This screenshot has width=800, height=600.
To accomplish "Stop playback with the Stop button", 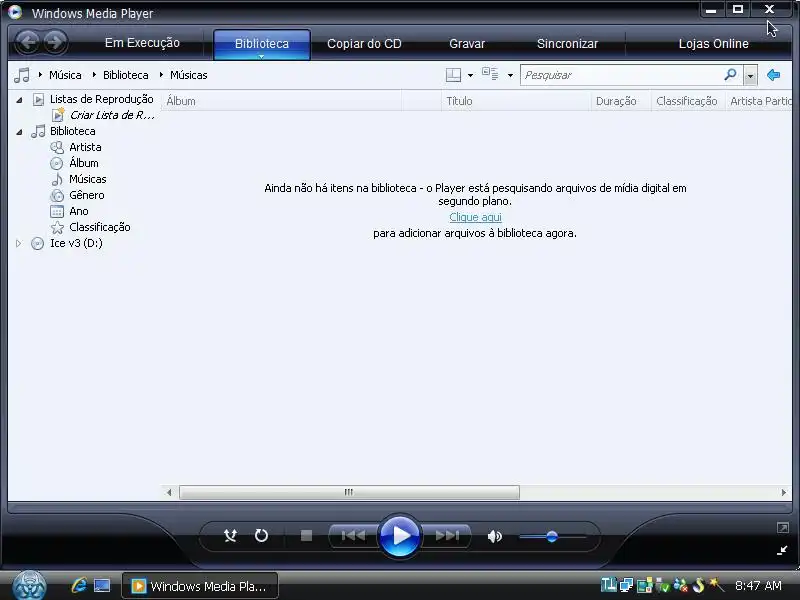I will click(x=306, y=536).
